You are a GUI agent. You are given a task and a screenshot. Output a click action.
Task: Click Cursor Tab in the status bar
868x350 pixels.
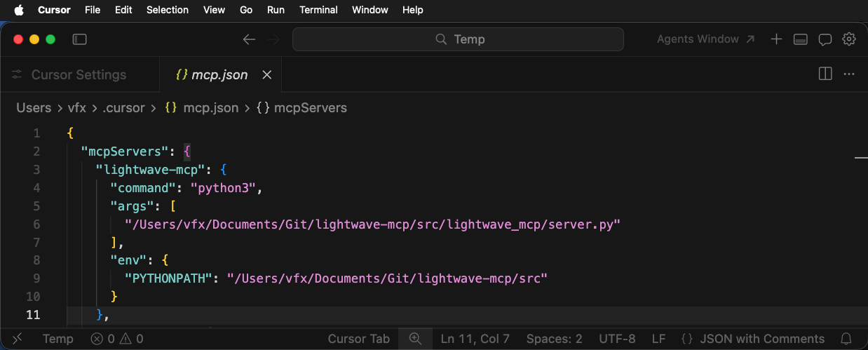pyautogui.click(x=358, y=339)
